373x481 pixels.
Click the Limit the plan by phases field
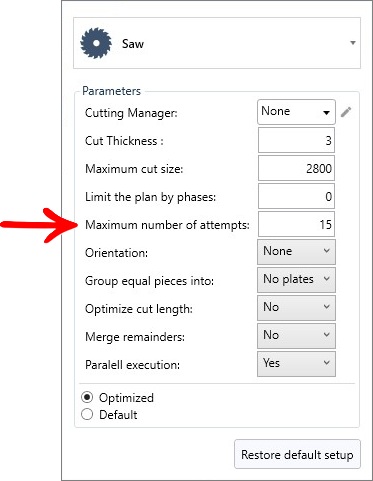point(296,196)
